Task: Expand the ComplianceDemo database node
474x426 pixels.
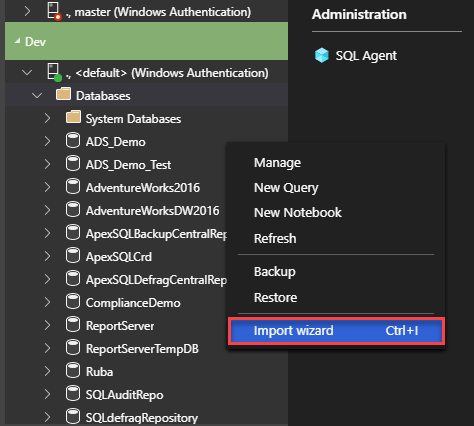Action: tap(47, 302)
